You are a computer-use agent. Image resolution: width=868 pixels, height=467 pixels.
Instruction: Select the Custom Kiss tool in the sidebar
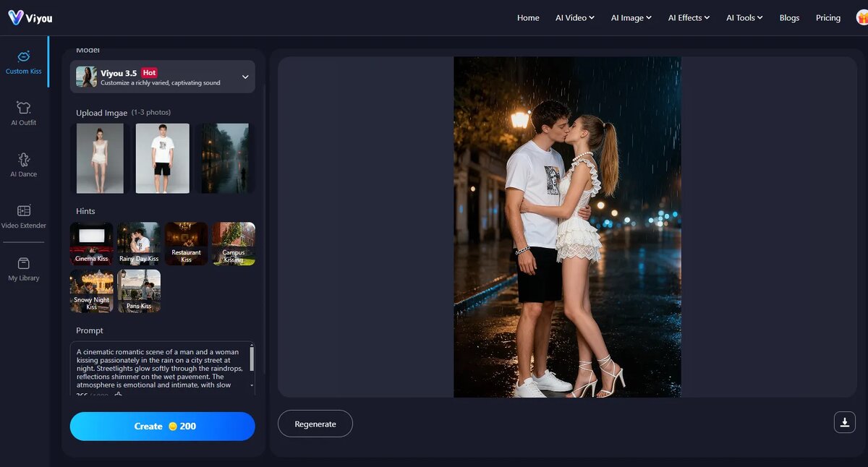click(24, 64)
